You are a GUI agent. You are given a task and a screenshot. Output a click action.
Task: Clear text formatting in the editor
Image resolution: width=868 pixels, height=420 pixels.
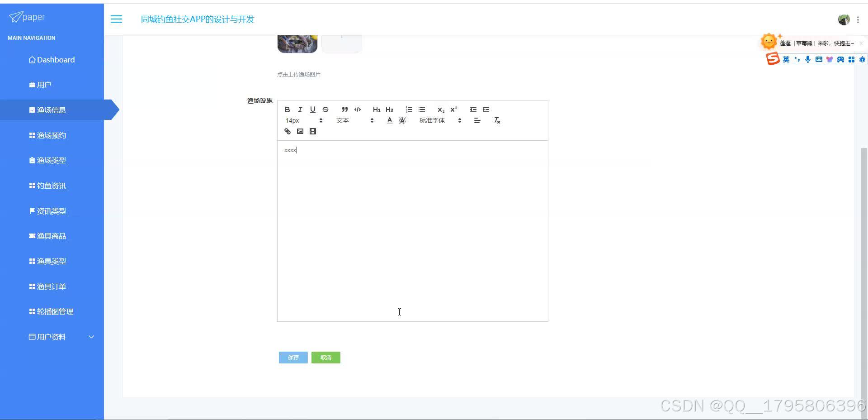(x=496, y=120)
